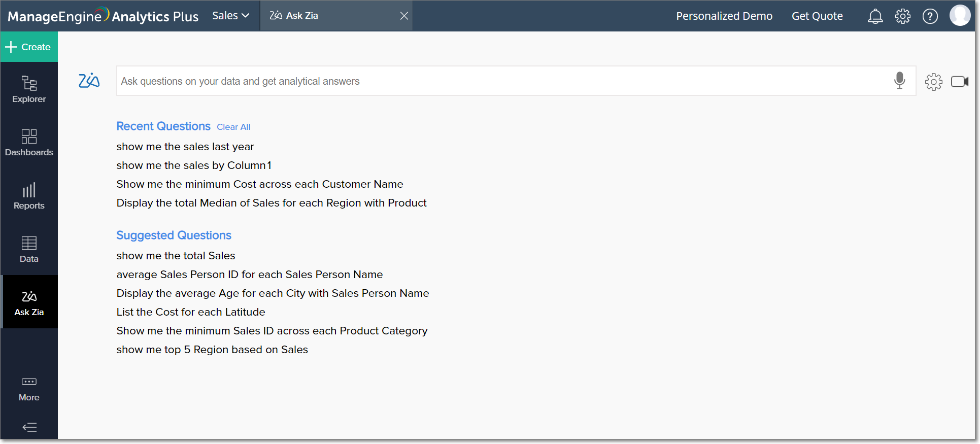Open the help question mark icon
Viewport: 980px width, 444px height.
(930, 16)
